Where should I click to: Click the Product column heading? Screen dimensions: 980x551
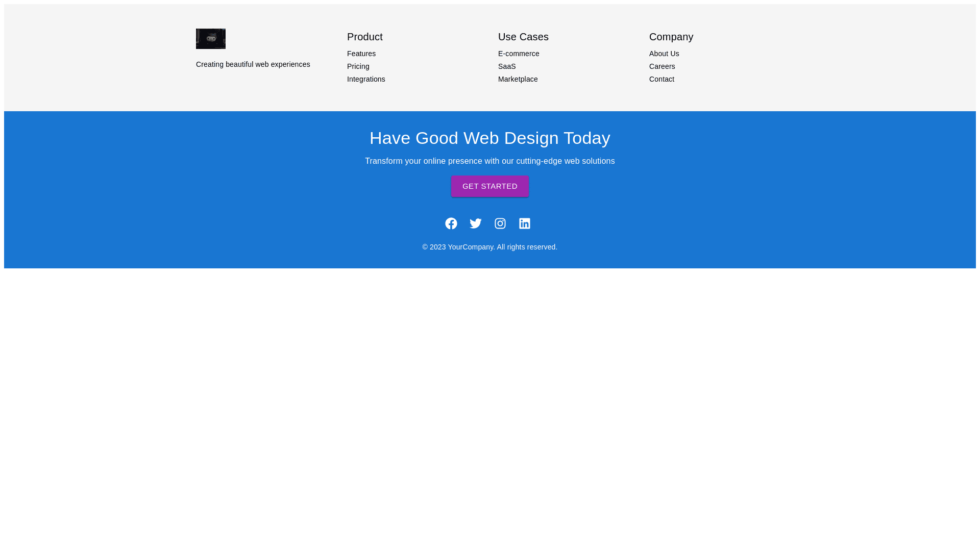pyautogui.click(x=365, y=37)
